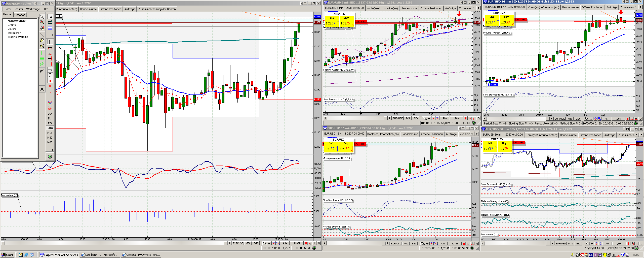Select the arrow pointer tool in Navigator toolbar
This screenshot has height=258, width=644.
tap(42, 17)
